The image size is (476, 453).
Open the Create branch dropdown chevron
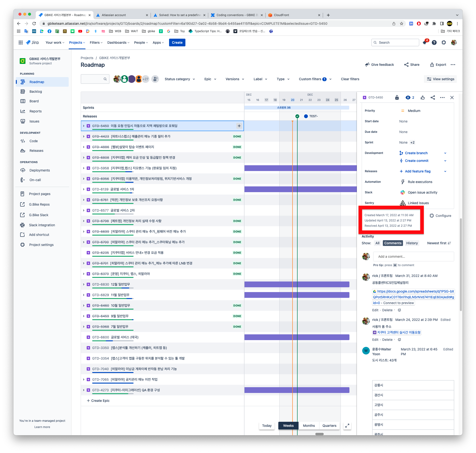pyautogui.click(x=445, y=153)
